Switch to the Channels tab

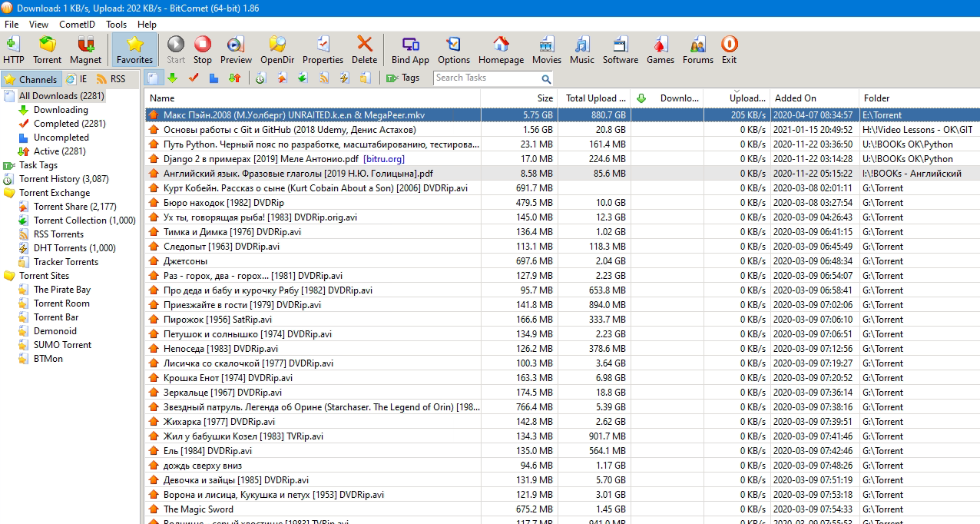click(31, 79)
